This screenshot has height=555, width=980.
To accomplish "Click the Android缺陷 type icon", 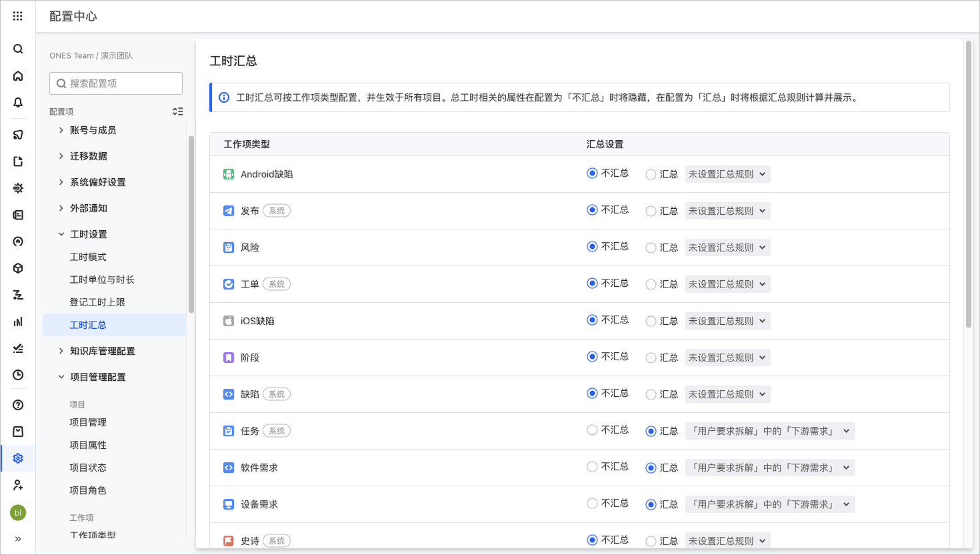I will (x=229, y=174).
